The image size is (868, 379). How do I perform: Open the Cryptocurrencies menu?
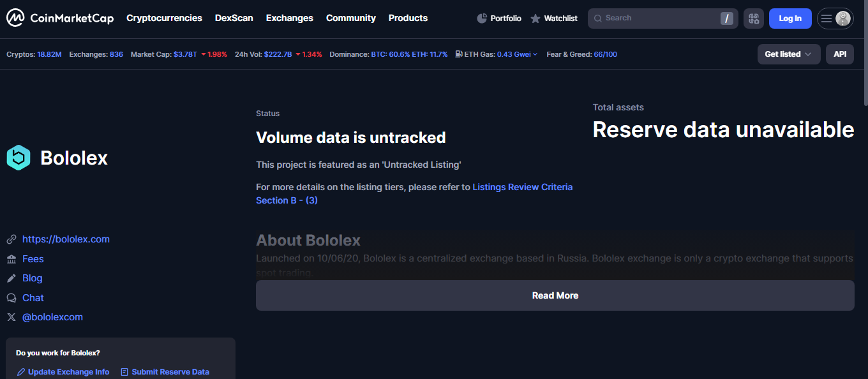(164, 18)
